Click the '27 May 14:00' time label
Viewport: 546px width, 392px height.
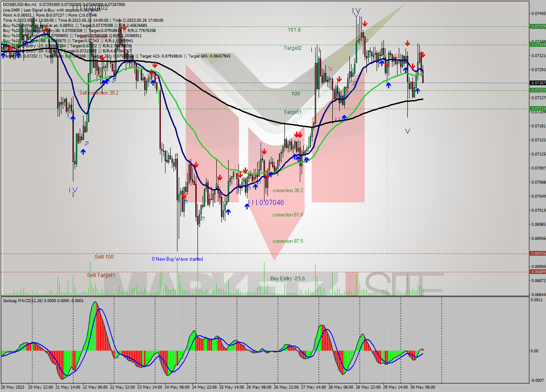point(313,387)
